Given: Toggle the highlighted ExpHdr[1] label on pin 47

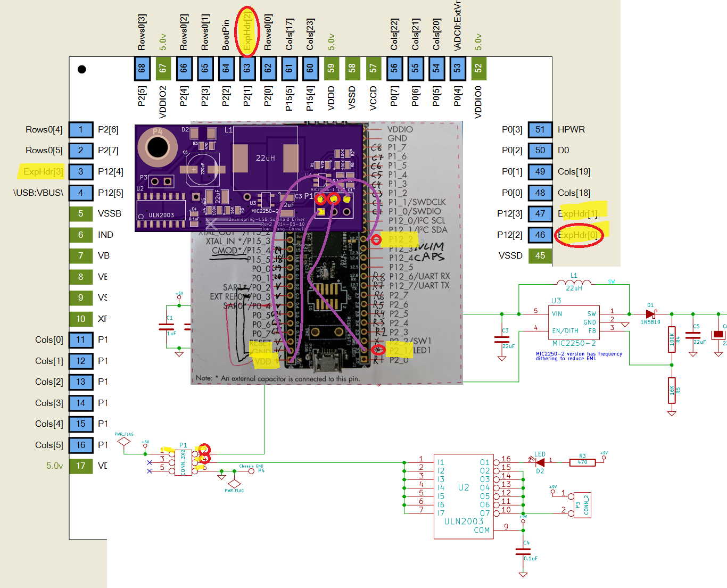Looking at the screenshot, I should [579, 213].
